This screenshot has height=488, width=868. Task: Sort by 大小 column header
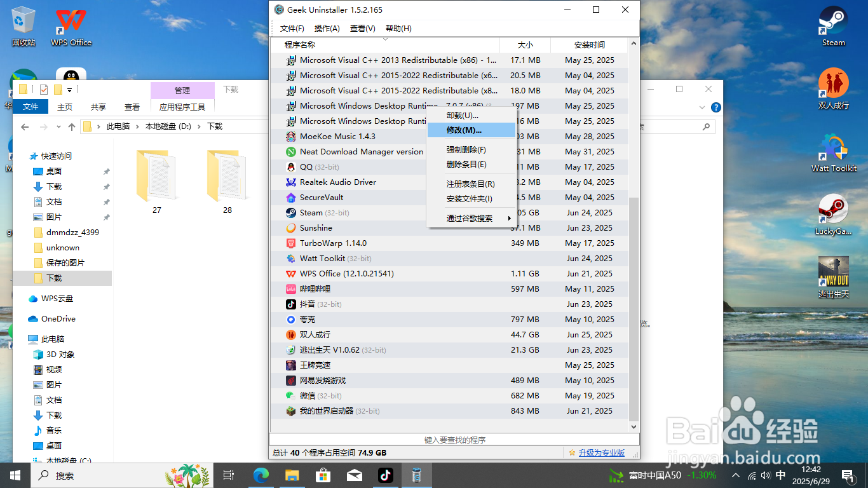click(x=525, y=45)
